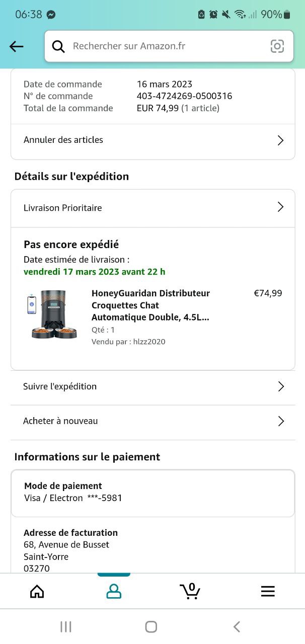Open Suivre l'expédition chevron
The image size is (305, 644).
281,386
